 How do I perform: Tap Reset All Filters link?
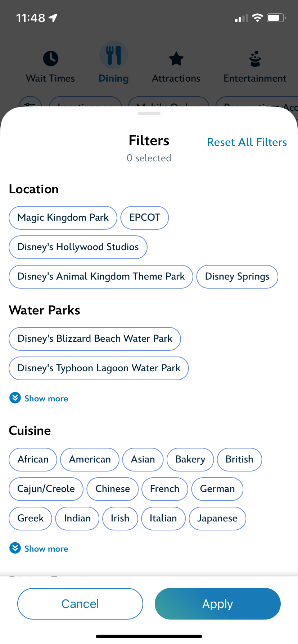(x=247, y=142)
